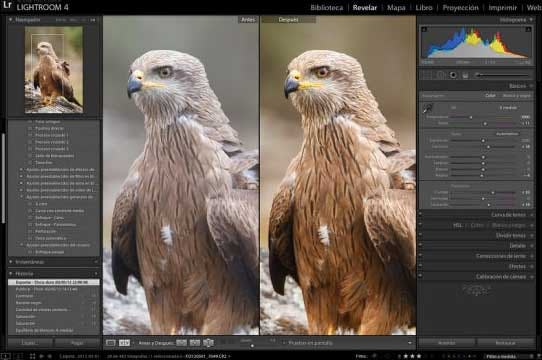Toggle the histogram highlight clipping indicator
542x360 pixels.
click(528, 29)
